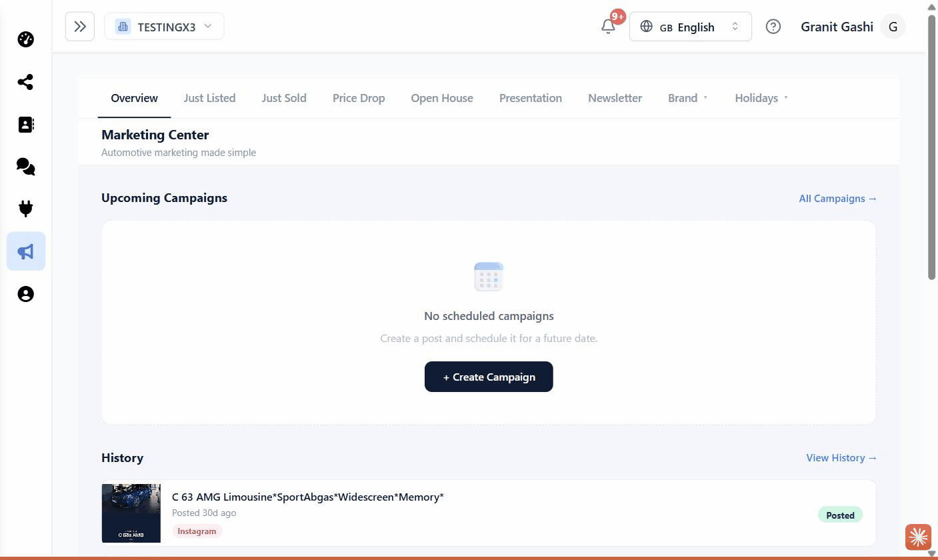938x560 pixels.
Task: Expand the Holidays tab dropdown
Action: tap(761, 98)
